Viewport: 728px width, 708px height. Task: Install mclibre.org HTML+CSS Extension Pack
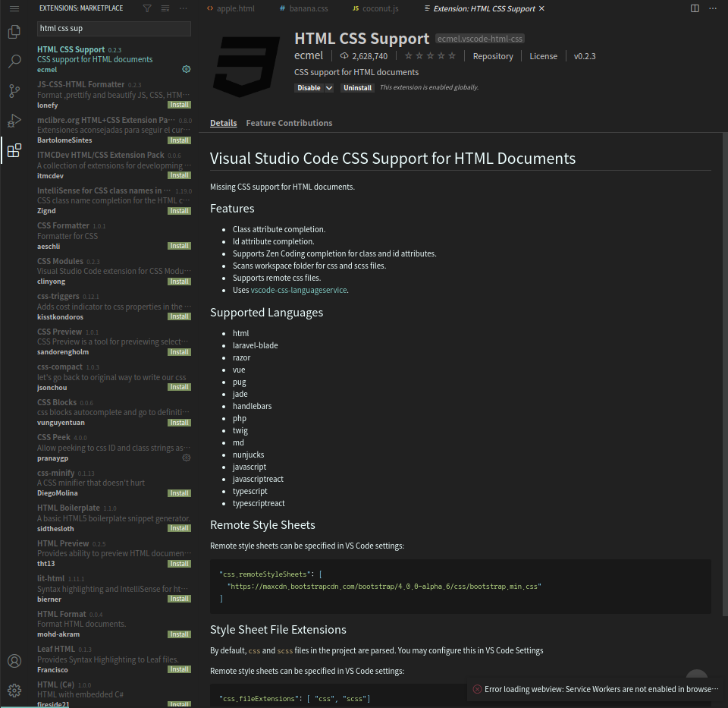pos(179,140)
